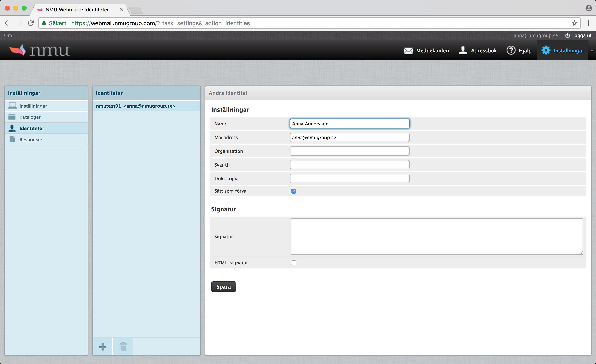Click the person icon beside Adressbok
The height and width of the screenshot is (364, 596).
point(463,50)
